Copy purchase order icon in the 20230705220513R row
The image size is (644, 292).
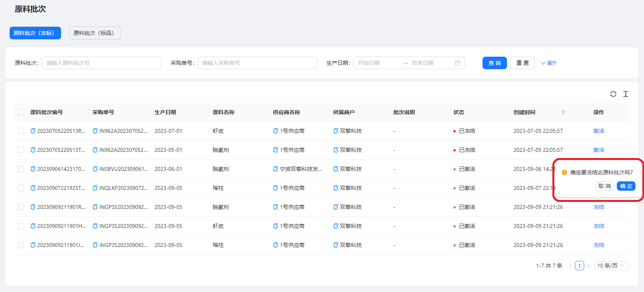95,131
